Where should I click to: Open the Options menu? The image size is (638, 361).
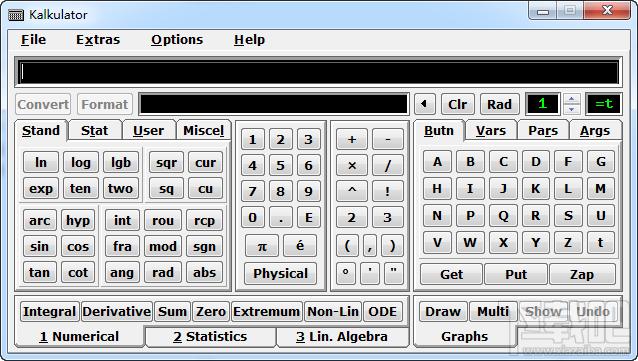[177, 39]
